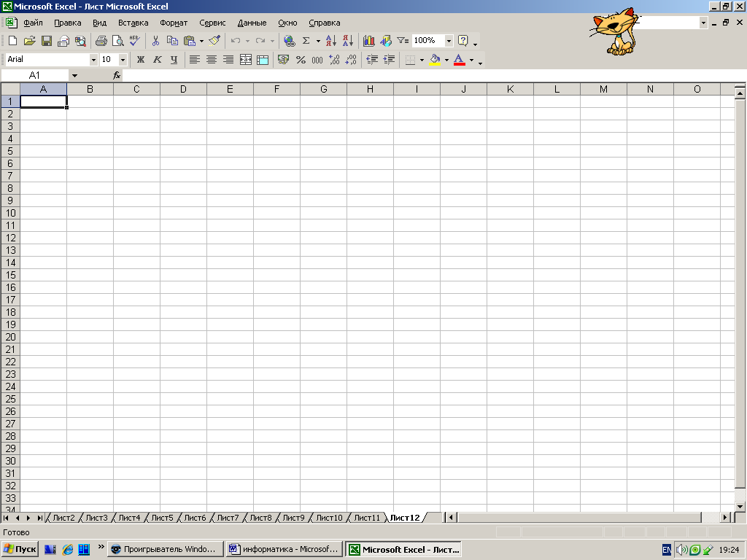Image resolution: width=747 pixels, height=560 pixels.
Task: Open the 100% zoom dropdown
Action: [449, 41]
